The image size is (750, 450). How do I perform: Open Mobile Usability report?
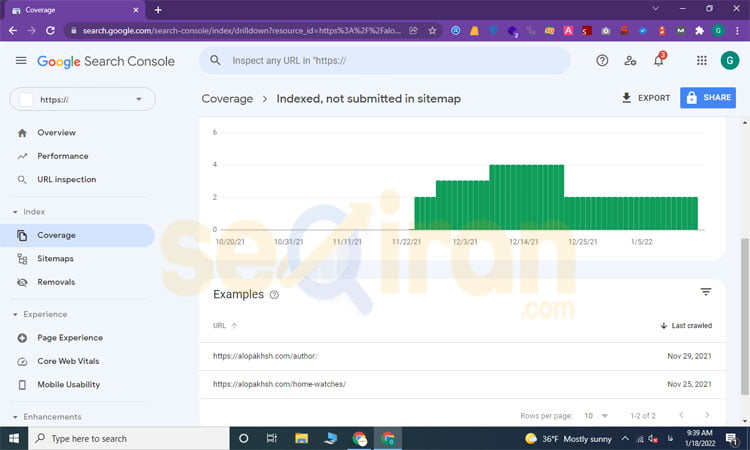coord(68,385)
